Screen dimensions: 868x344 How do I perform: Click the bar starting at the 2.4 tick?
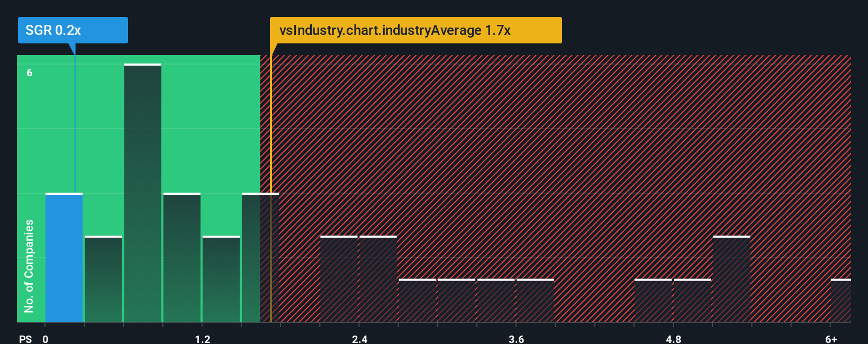pos(378,279)
